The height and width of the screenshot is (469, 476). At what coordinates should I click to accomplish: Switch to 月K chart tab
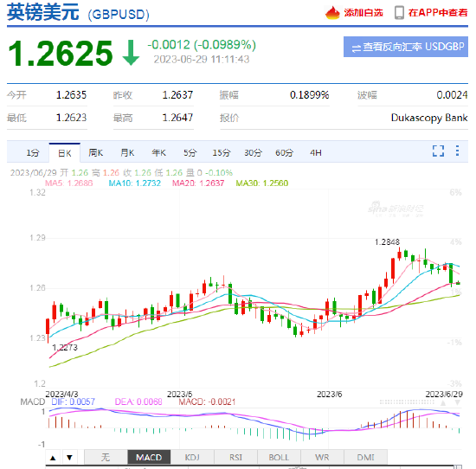(127, 152)
